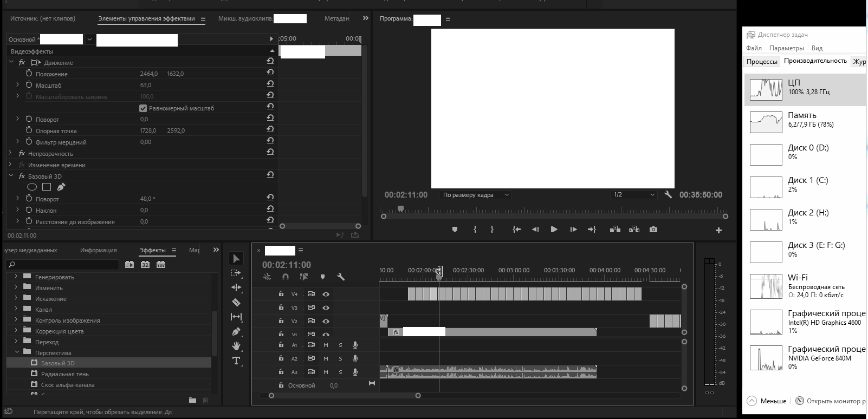Open the По размеру кадра zoom dropdown
Viewport: 868px width, 419px height.
(476, 195)
